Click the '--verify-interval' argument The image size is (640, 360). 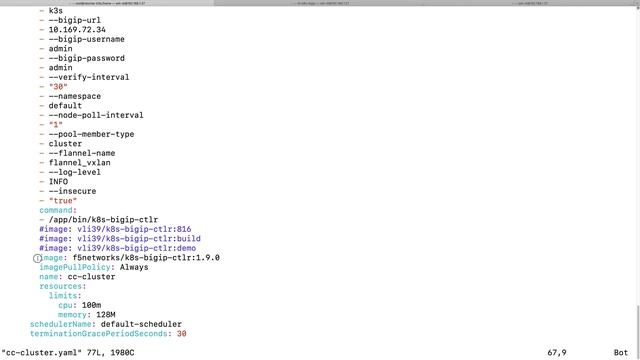[89, 77]
